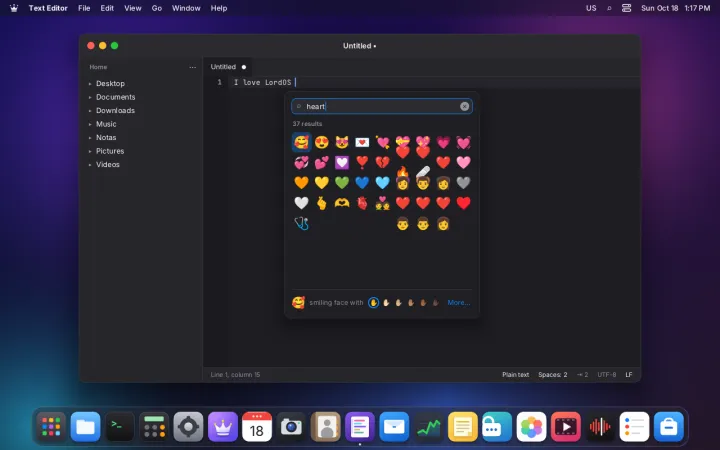Switch to the Untitled tab

pos(228,67)
